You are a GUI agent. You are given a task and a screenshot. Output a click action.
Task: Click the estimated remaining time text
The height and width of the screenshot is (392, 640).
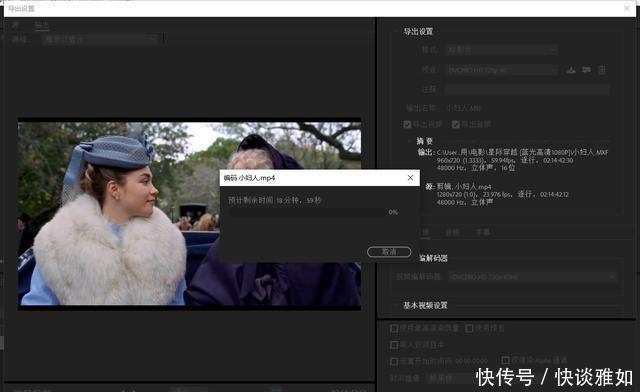pos(275,200)
